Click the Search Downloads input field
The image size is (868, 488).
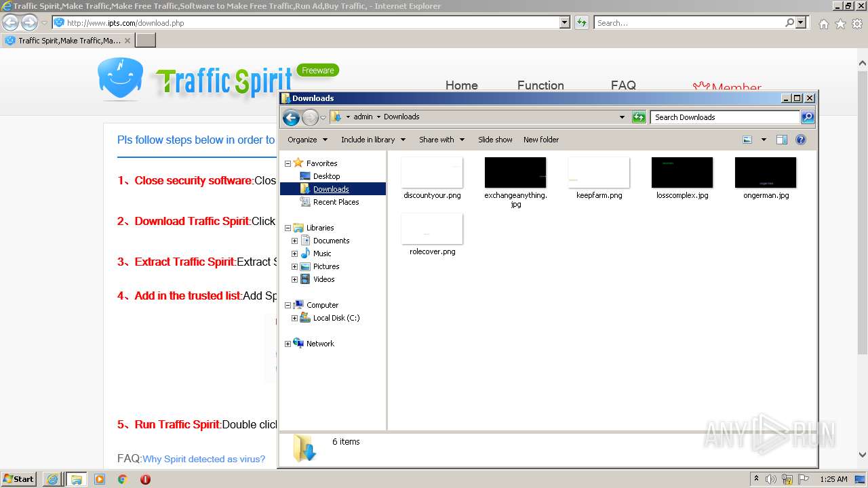(724, 117)
